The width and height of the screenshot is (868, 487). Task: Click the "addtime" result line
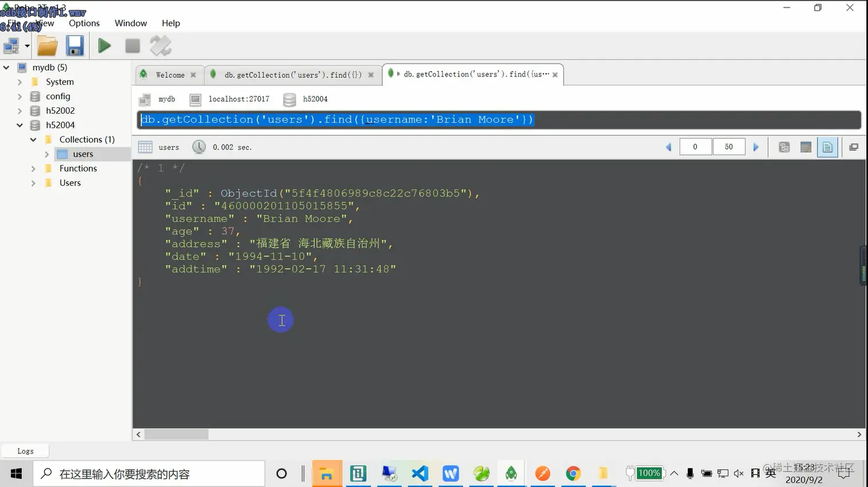281,269
